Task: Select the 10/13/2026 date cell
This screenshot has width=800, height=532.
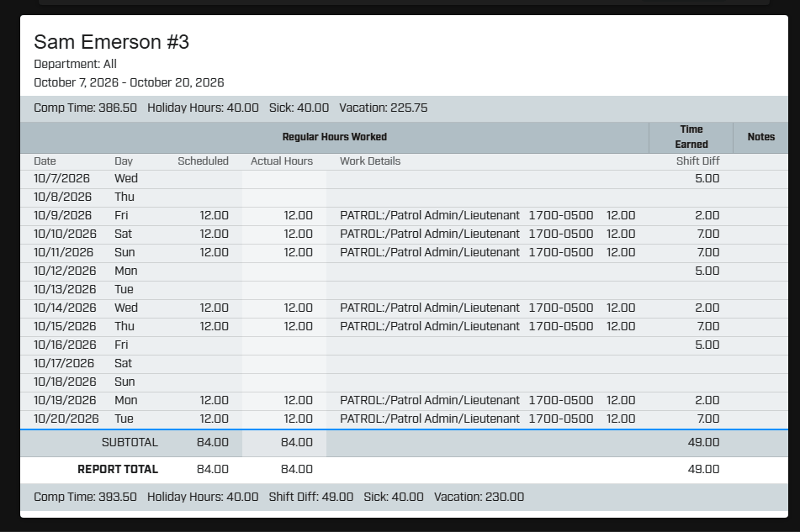Action: click(x=65, y=289)
